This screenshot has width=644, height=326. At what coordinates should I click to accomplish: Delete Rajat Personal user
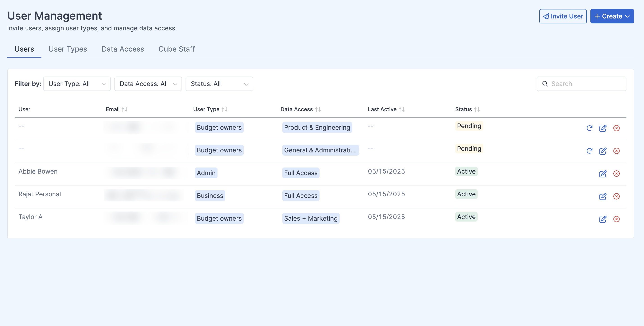tap(616, 197)
